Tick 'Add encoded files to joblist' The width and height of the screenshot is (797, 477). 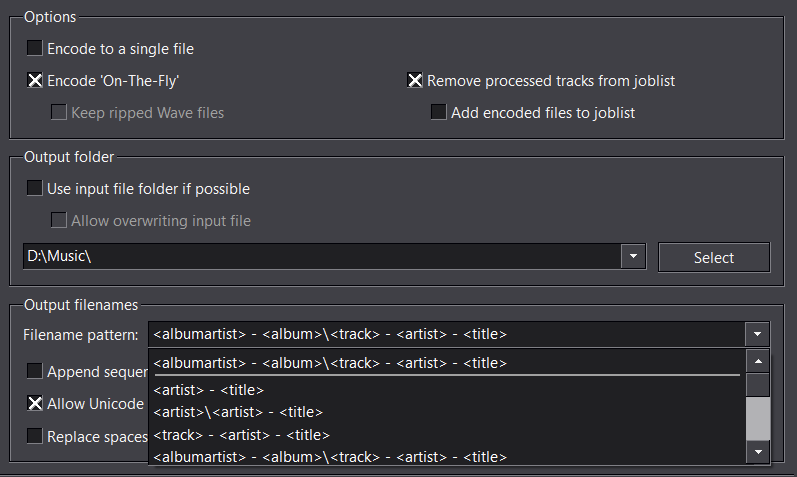438,113
